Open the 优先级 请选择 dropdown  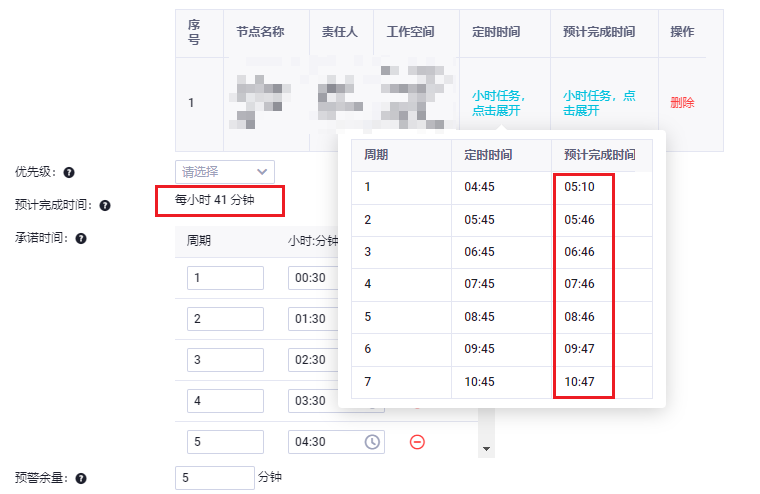pyautogui.click(x=224, y=172)
